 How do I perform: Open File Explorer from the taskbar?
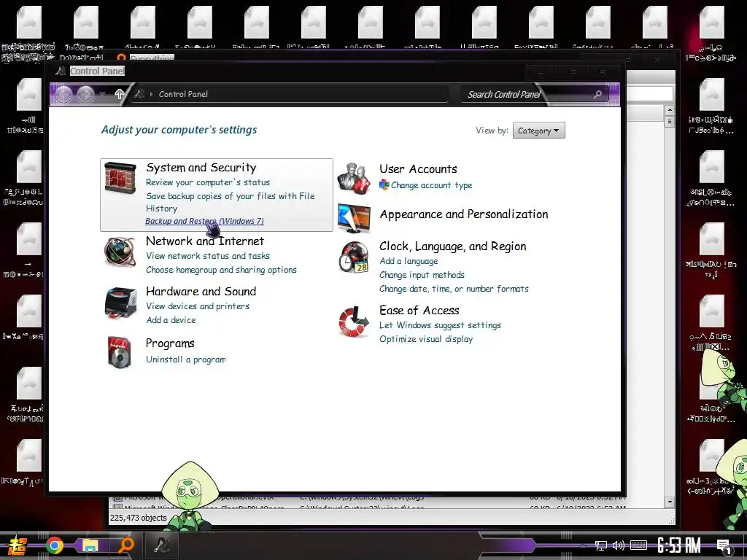coord(90,545)
